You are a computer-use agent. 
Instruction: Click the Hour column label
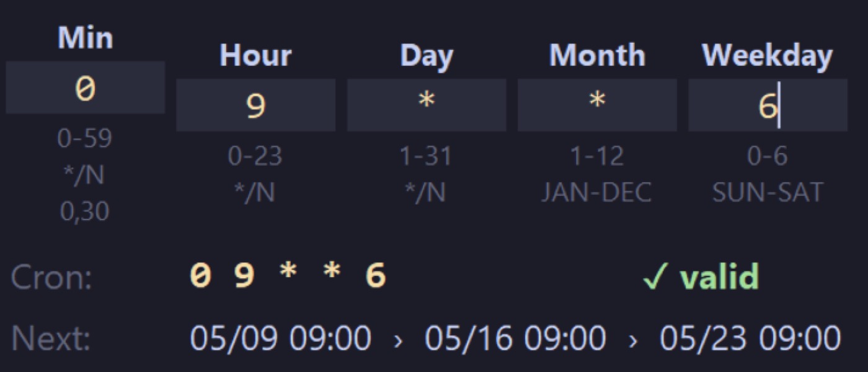click(255, 56)
